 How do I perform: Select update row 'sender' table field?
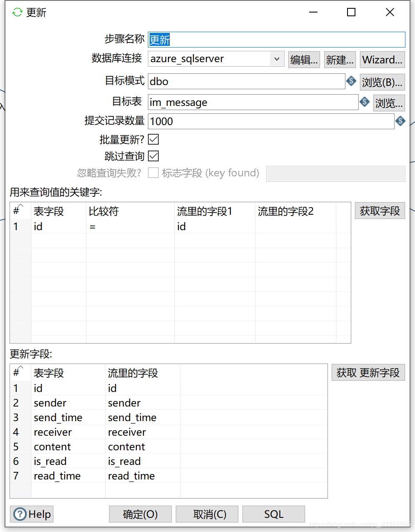(x=68, y=403)
